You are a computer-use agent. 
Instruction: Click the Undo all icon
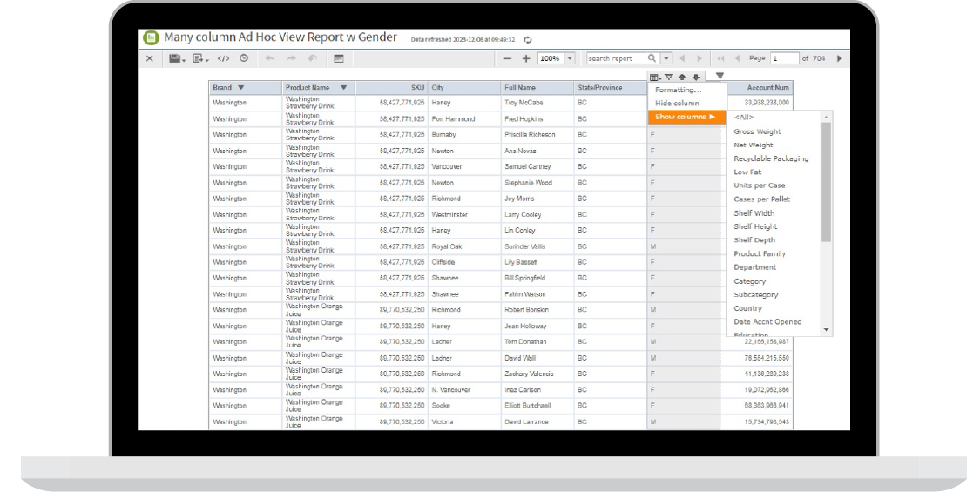click(x=313, y=58)
